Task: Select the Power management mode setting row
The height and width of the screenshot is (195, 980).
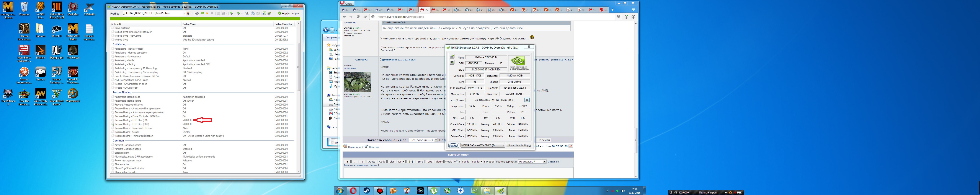Action: 203,160
